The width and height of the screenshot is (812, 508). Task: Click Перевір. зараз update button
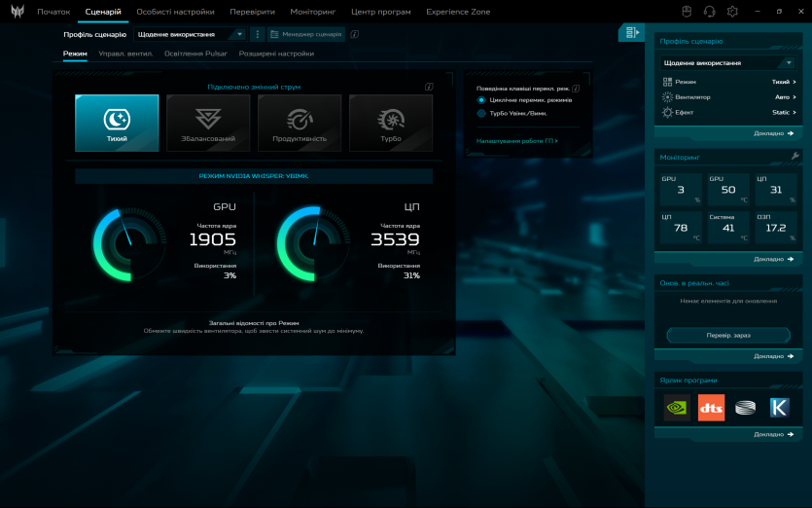(728, 335)
